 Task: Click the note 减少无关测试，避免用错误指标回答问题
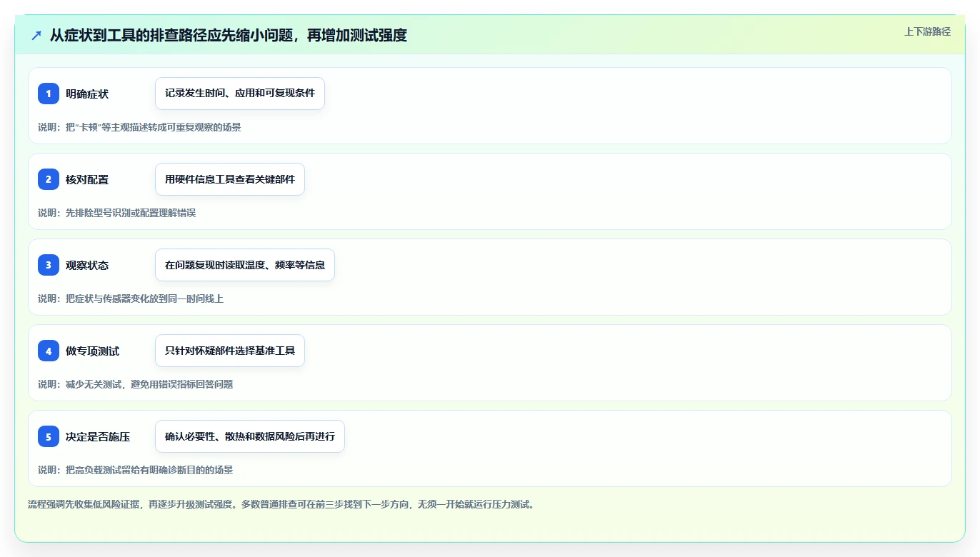(149, 384)
